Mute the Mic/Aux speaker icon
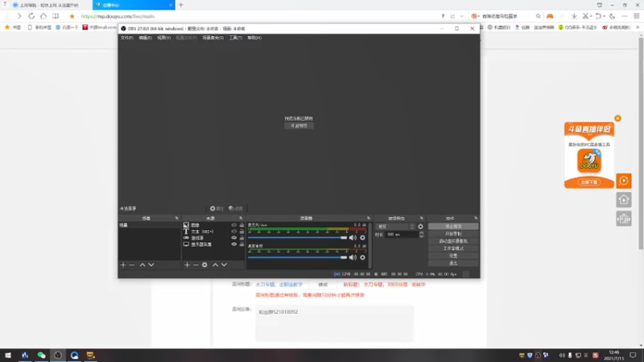 [353, 237]
